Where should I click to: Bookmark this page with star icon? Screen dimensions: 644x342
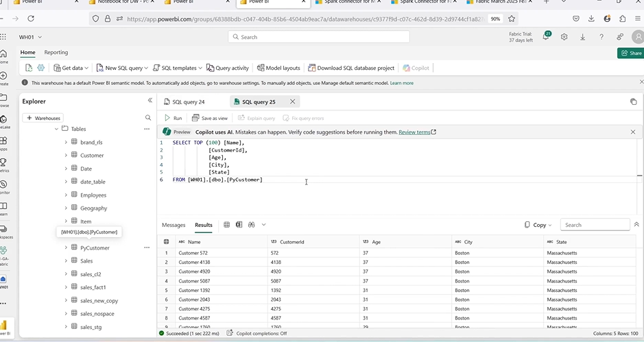512,19
